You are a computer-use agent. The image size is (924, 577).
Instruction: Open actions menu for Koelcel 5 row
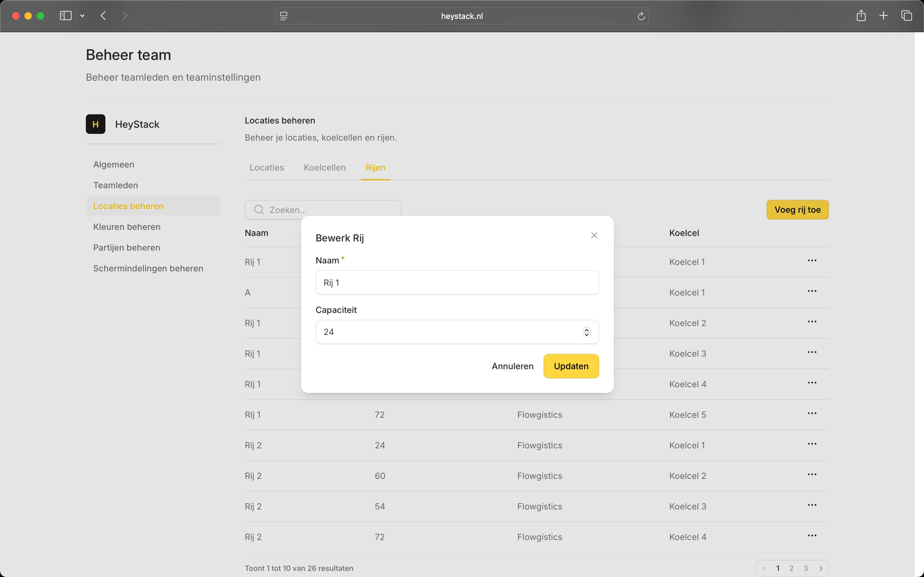click(812, 413)
